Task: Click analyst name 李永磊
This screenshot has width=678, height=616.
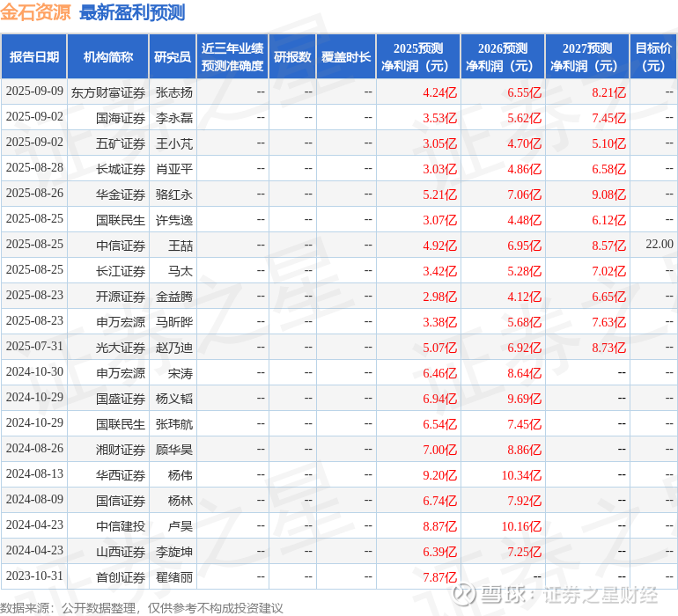Action: [x=173, y=119]
